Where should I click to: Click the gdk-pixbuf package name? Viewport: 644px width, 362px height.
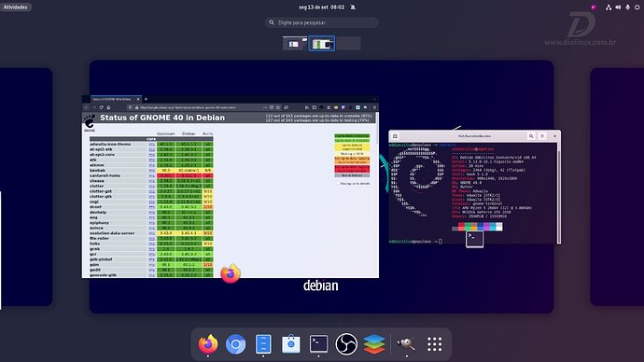[x=101, y=259]
